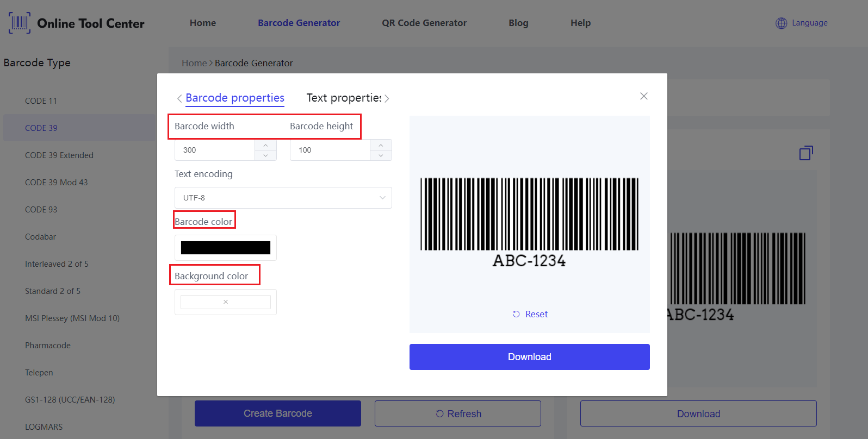
Task: Select Standard 2 of 5 barcode type
Action: [53, 291]
